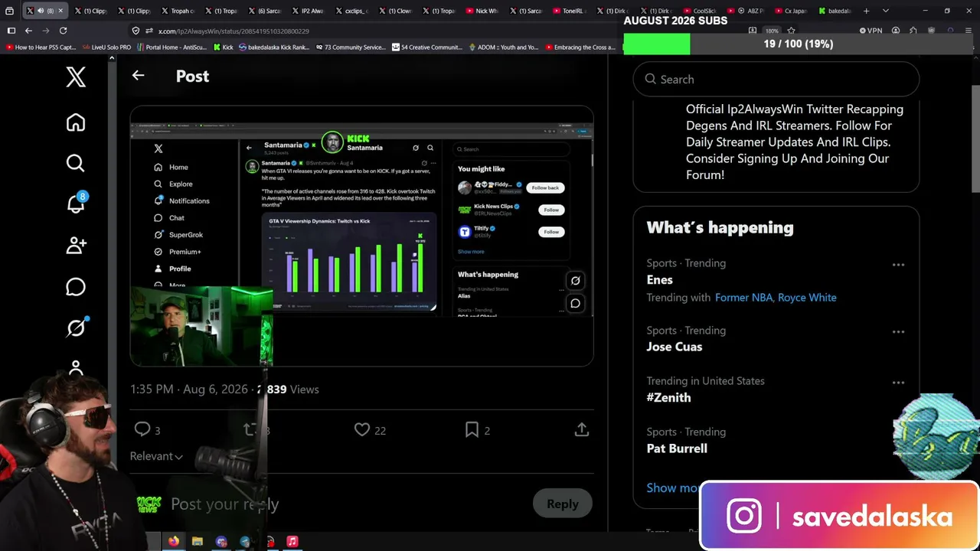Open the browser hamburger menu
The height and width of the screenshot is (551, 980).
(x=969, y=31)
